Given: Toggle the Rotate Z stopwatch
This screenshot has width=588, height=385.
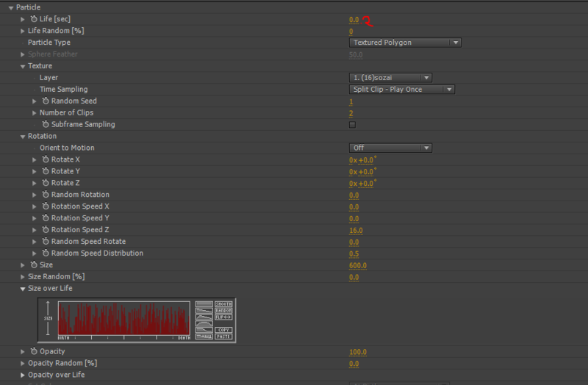Looking at the screenshot, I should tap(46, 182).
